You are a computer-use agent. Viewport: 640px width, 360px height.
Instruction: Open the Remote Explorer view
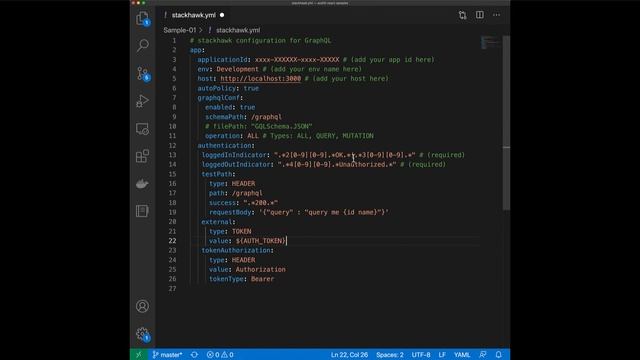[142, 129]
